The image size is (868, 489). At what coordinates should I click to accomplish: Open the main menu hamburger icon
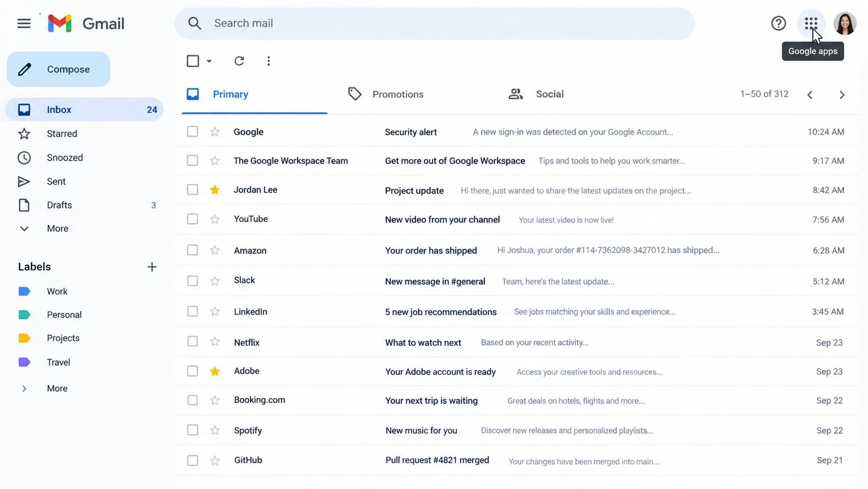click(x=24, y=23)
